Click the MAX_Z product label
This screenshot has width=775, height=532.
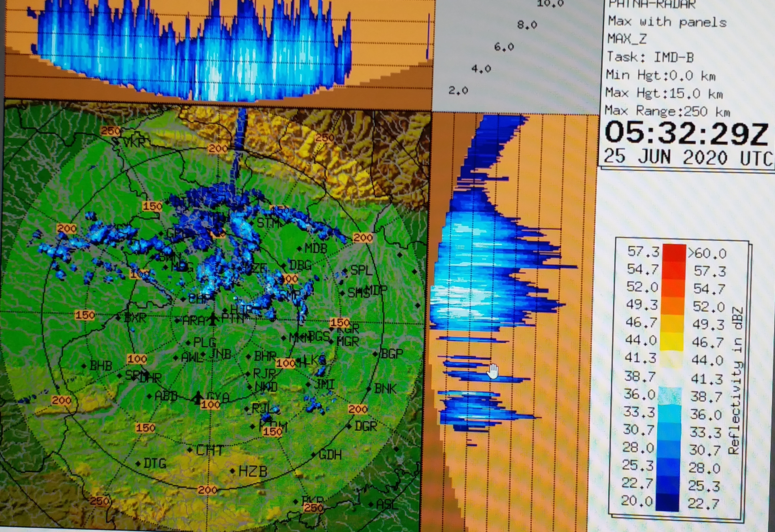tap(627, 39)
